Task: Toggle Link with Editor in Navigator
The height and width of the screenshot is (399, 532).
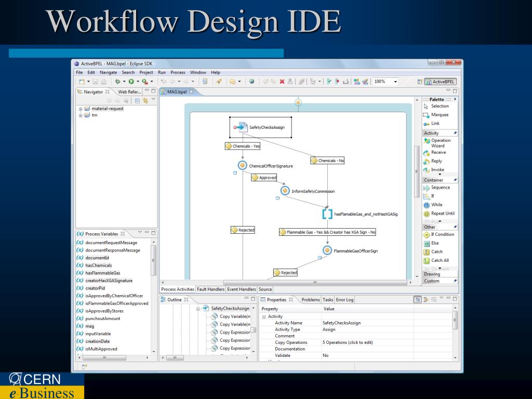Action: click(x=145, y=101)
